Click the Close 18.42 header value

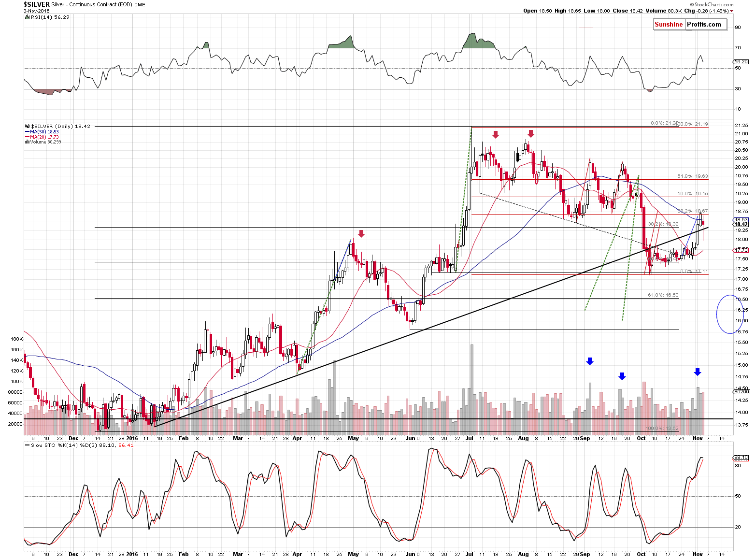tap(627, 11)
